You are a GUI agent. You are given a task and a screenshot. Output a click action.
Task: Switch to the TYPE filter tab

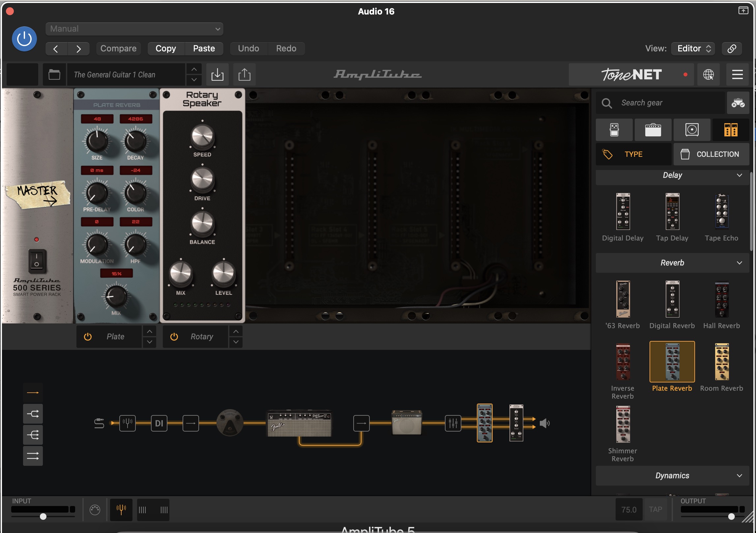click(633, 154)
